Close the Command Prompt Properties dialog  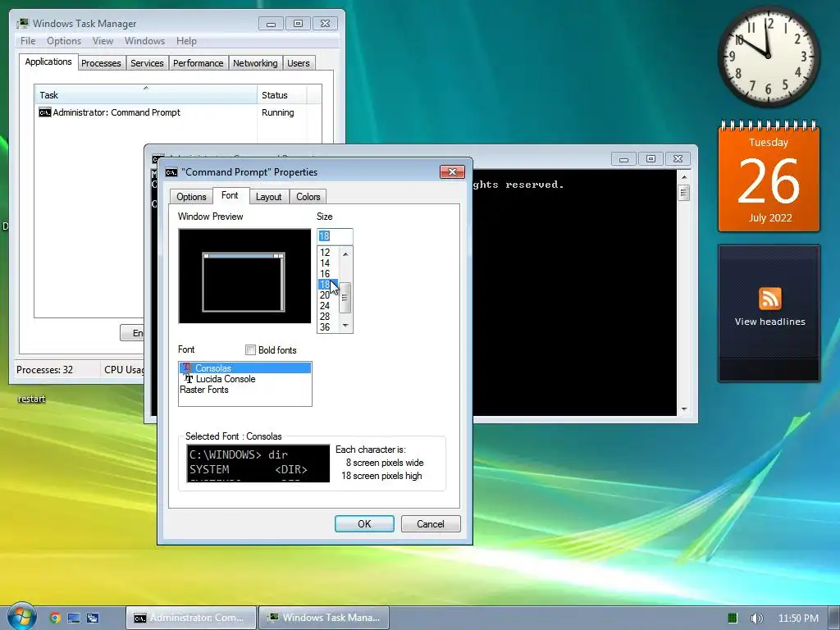pos(452,171)
